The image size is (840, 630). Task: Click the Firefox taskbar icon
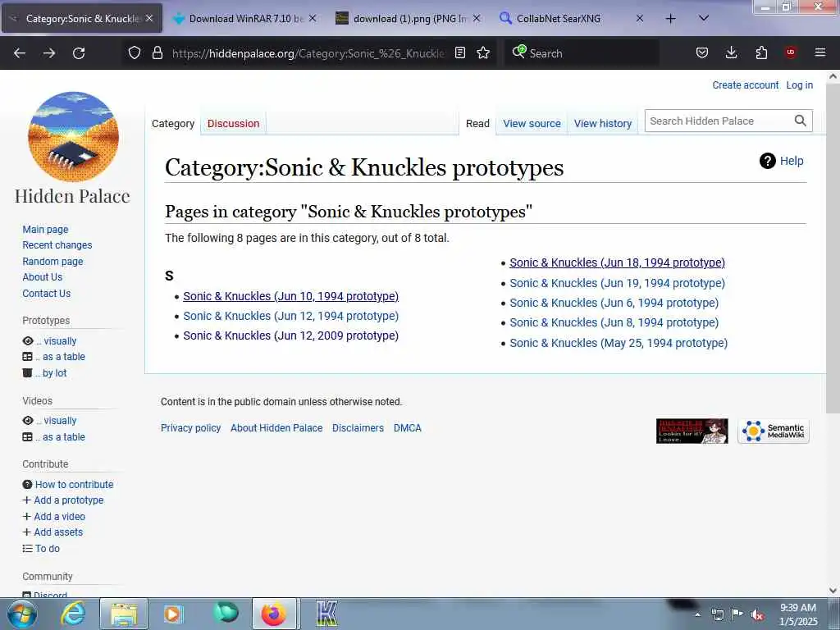(x=274, y=614)
